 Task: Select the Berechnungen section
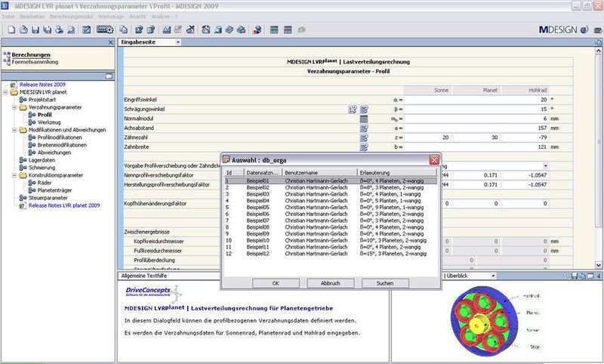tap(31, 54)
